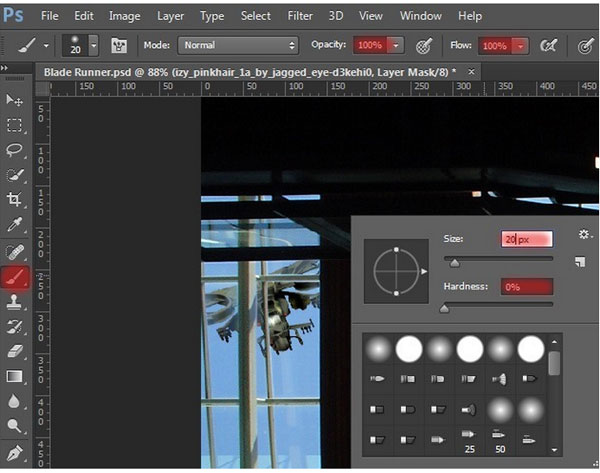The width and height of the screenshot is (600, 473).
Task: Select the Eyedropper tool
Action: (x=14, y=224)
